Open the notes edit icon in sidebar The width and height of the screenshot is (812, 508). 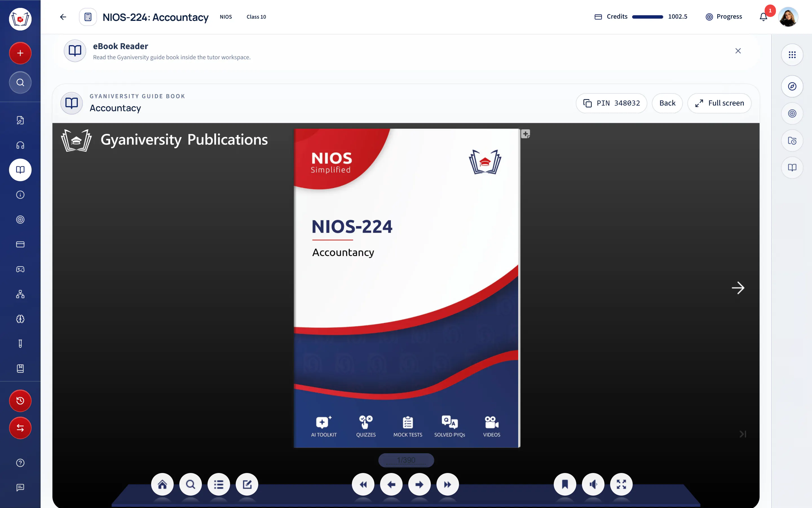point(20,120)
